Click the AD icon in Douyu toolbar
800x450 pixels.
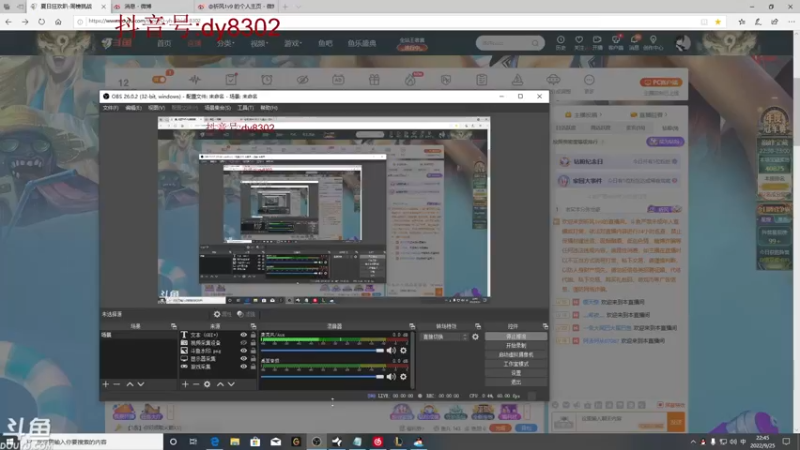click(x=338, y=80)
